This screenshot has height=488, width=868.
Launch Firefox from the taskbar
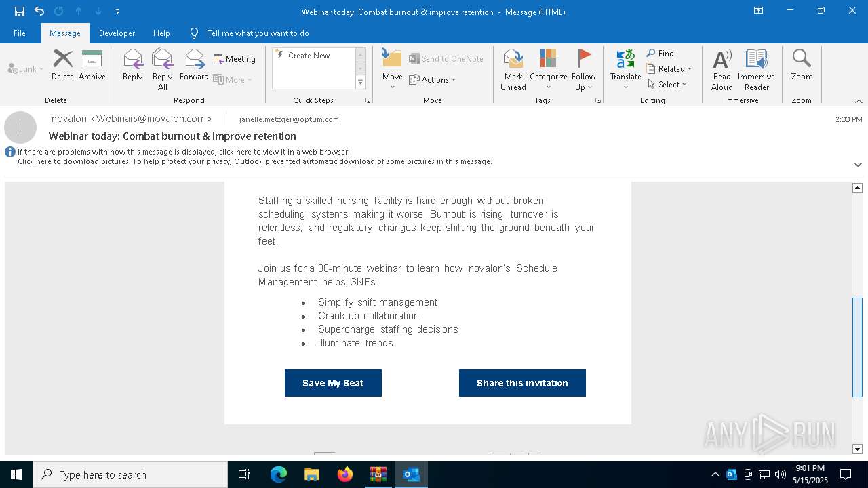click(x=345, y=474)
